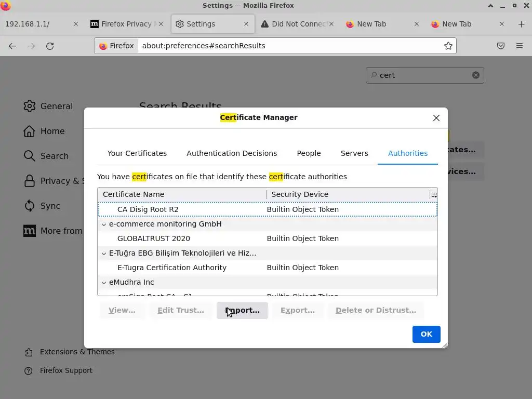The image size is (532, 399).
Task: Click the More from Mozilla icon in the sidebar
Action: click(30, 231)
